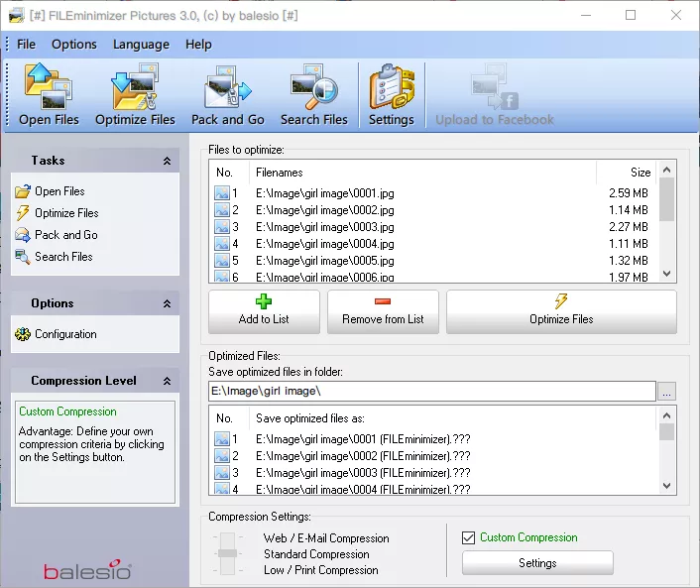Click the image icon for file 0003.jpg
The width and height of the screenshot is (700, 588).
[222, 227]
